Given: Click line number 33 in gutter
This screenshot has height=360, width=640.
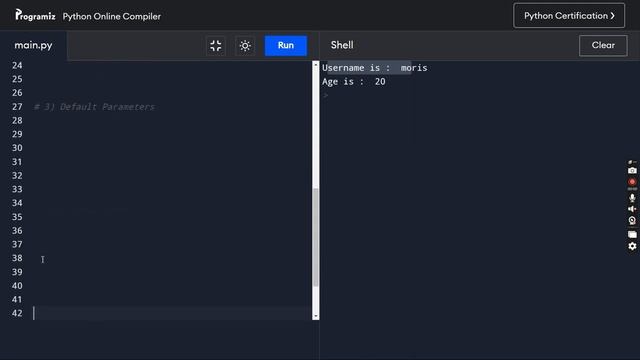Looking at the screenshot, I should pyautogui.click(x=17, y=189).
